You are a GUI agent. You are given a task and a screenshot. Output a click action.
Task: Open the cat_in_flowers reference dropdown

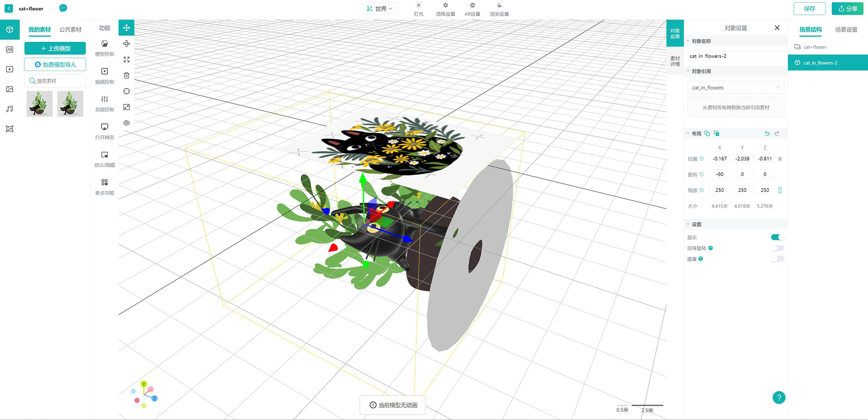click(x=736, y=88)
